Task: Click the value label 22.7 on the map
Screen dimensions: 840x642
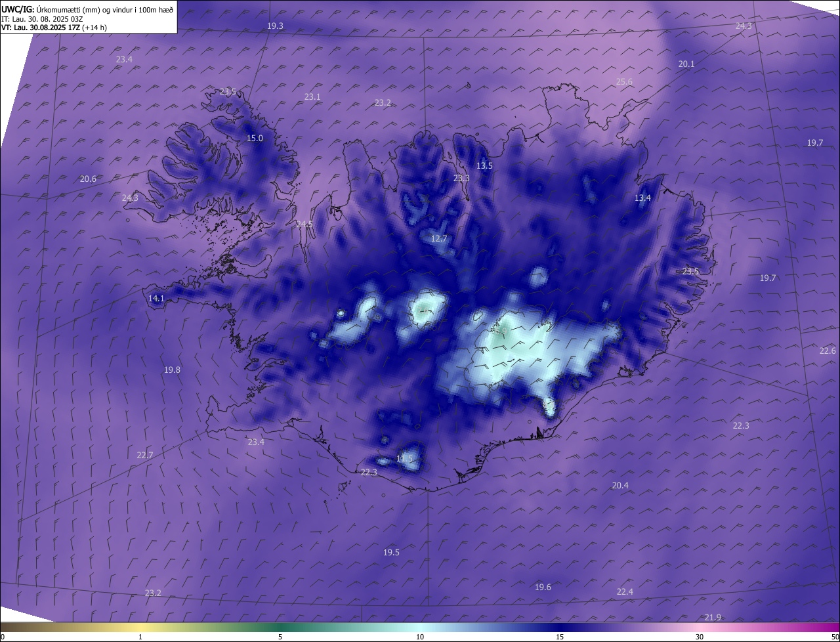Action: [x=145, y=455]
